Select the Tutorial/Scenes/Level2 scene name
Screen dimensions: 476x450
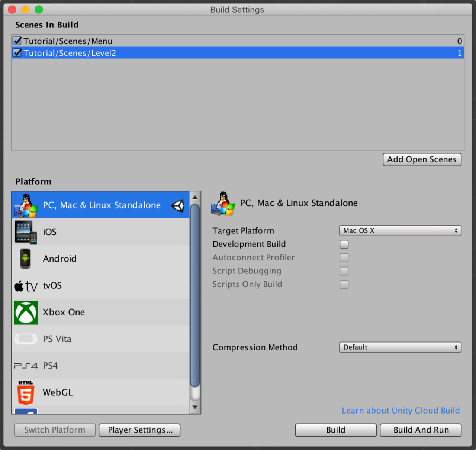point(70,53)
